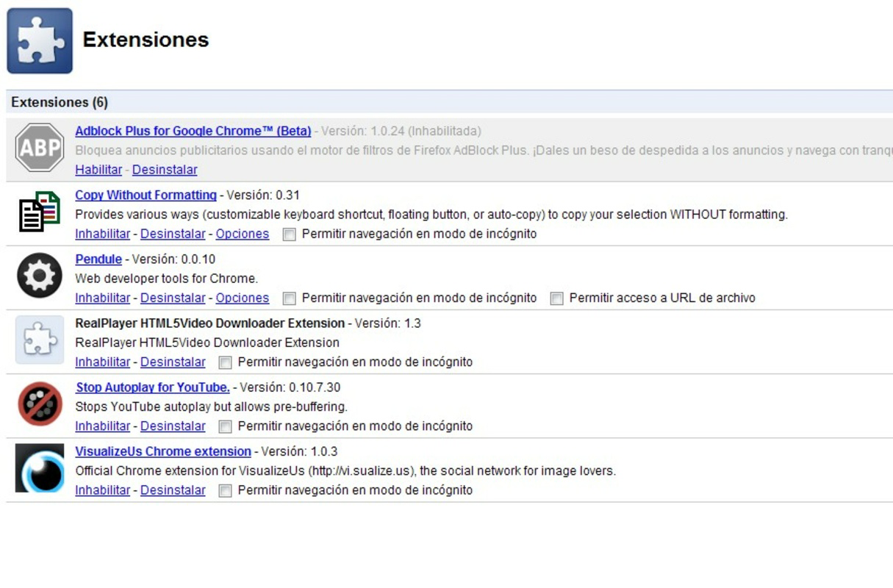Allow file URL access for Pendule
This screenshot has height=588, width=893.
[557, 298]
